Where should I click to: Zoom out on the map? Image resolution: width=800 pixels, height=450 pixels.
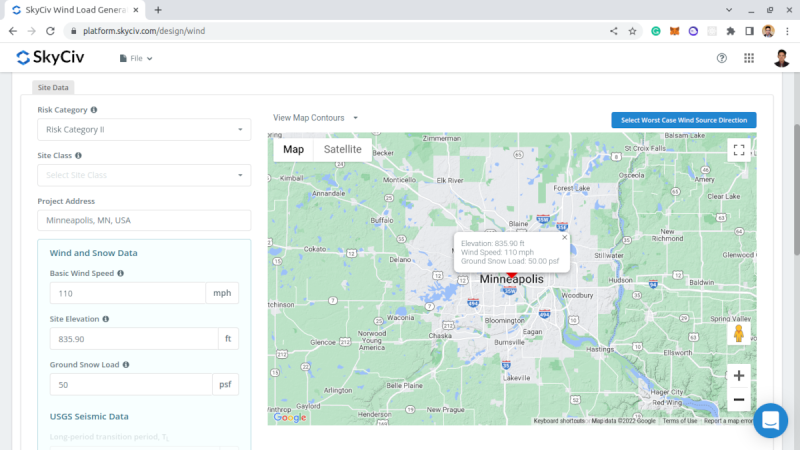(x=739, y=400)
